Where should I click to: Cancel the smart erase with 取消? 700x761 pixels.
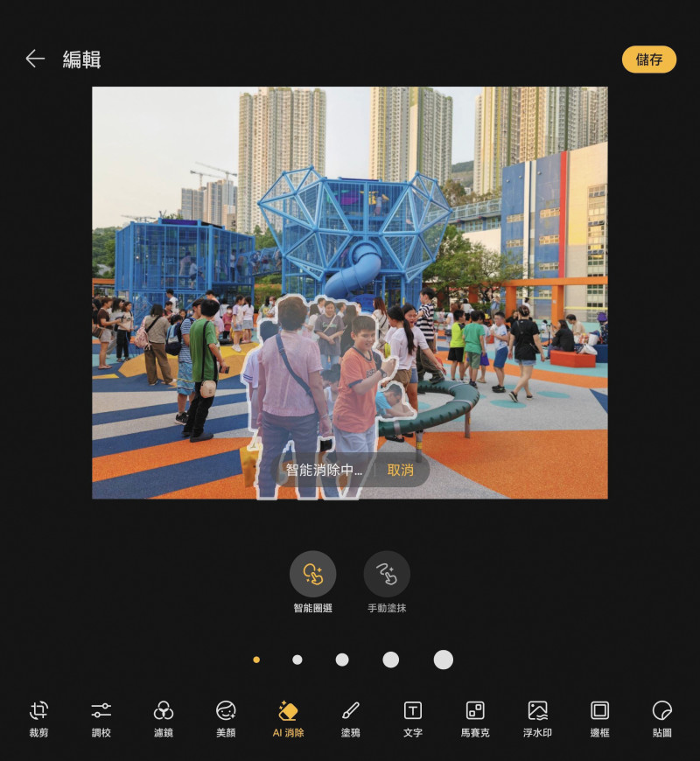tap(401, 470)
